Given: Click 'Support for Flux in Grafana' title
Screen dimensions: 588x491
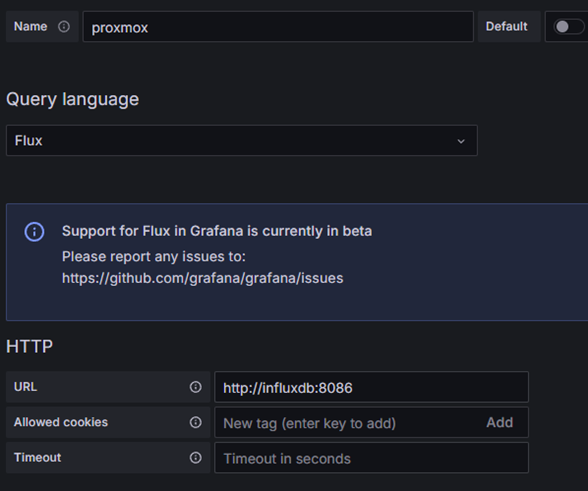Looking at the screenshot, I should (217, 231).
